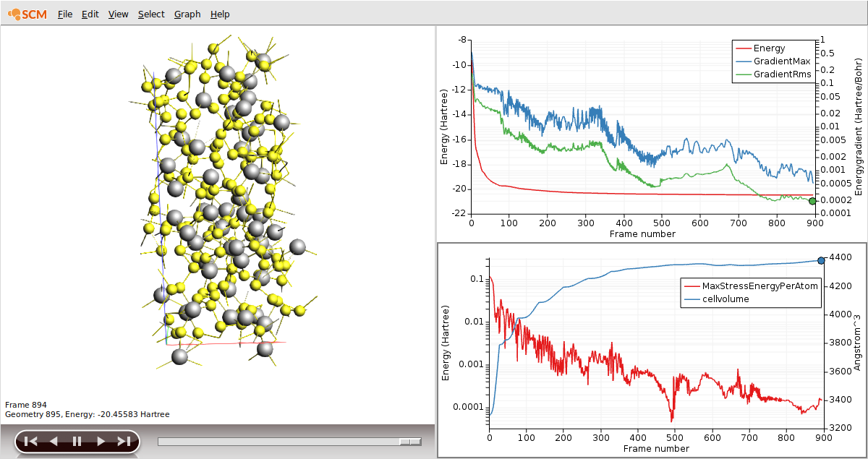The width and height of the screenshot is (868, 459).
Task: Select the GradientMax legend entry
Action: (x=781, y=61)
